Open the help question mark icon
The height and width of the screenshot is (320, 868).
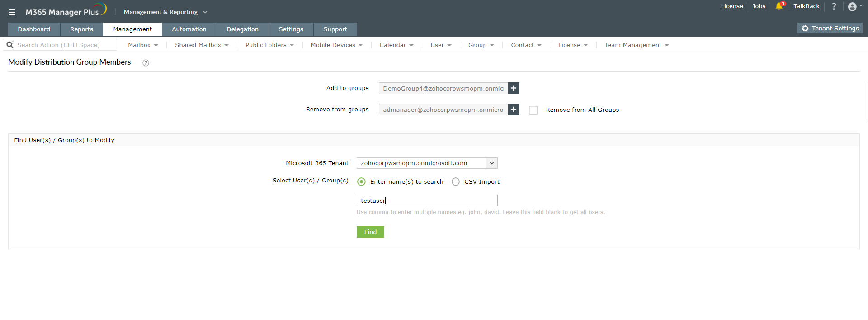[x=834, y=6]
